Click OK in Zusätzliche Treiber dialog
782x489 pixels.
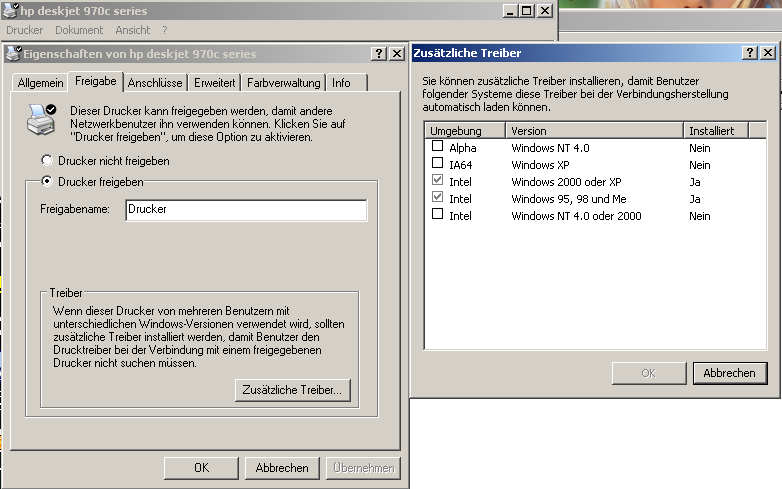(649, 373)
